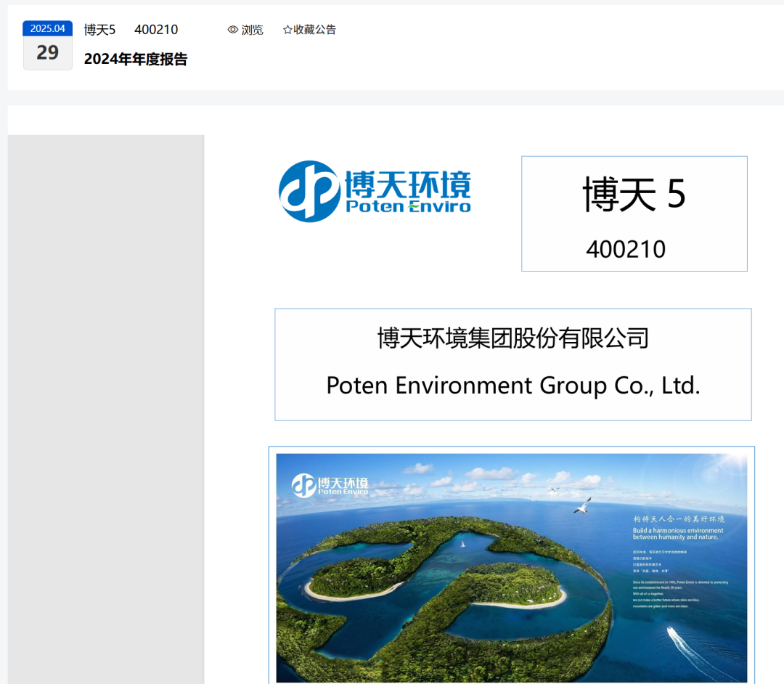This screenshot has width=784, height=684.
Task: Click the title 2024年年度报告
Action: (x=136, y=59)
